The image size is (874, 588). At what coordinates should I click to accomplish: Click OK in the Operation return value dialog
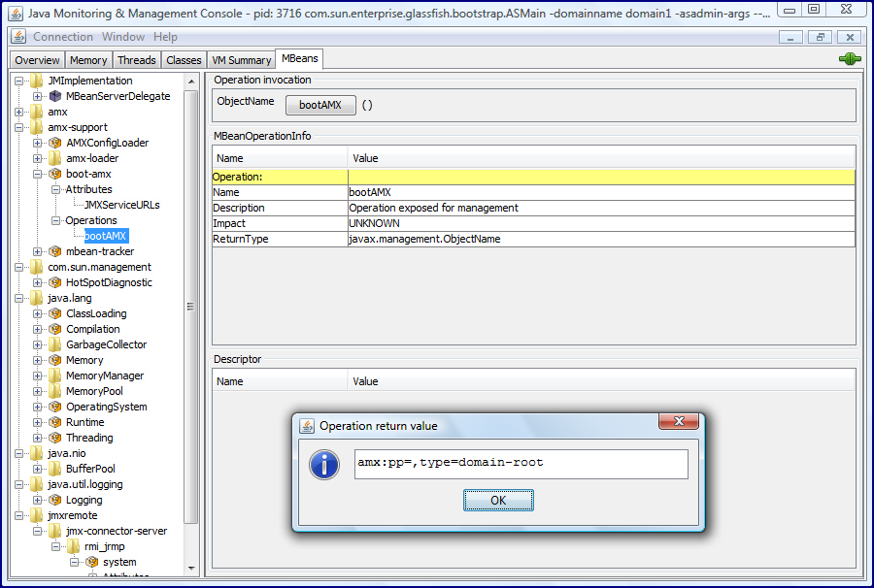click(x=498, y=500)
